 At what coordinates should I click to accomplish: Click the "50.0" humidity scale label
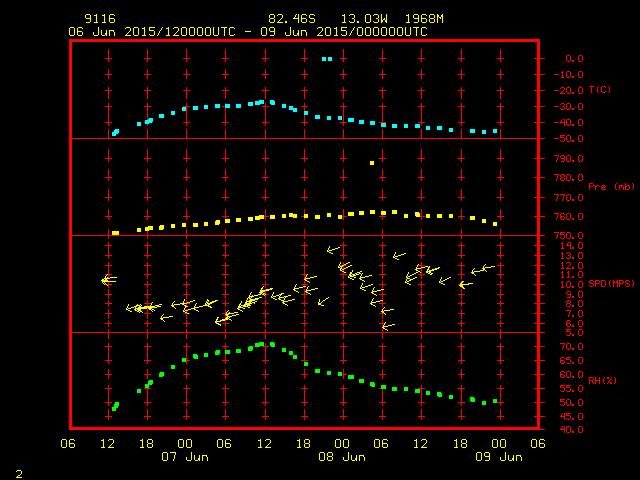571,403
